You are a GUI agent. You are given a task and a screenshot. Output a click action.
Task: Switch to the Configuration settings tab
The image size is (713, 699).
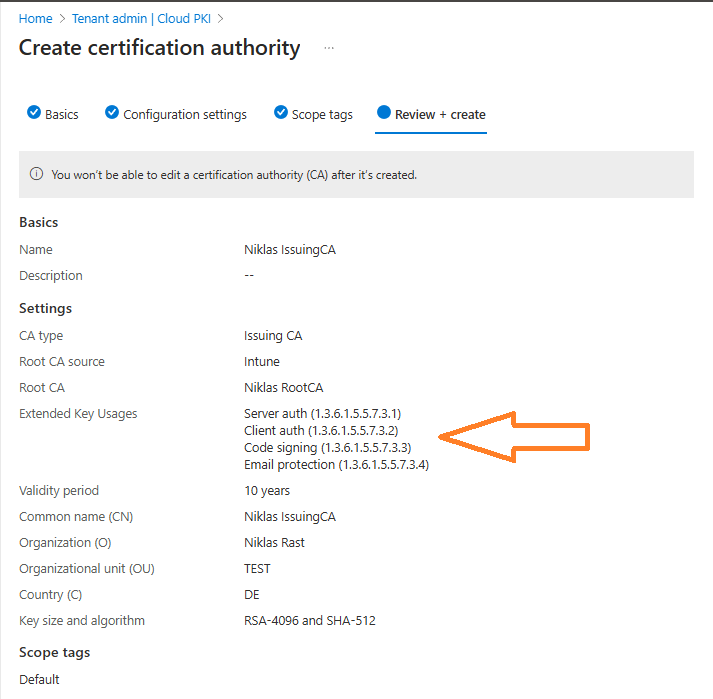click(x=184, y=114)
